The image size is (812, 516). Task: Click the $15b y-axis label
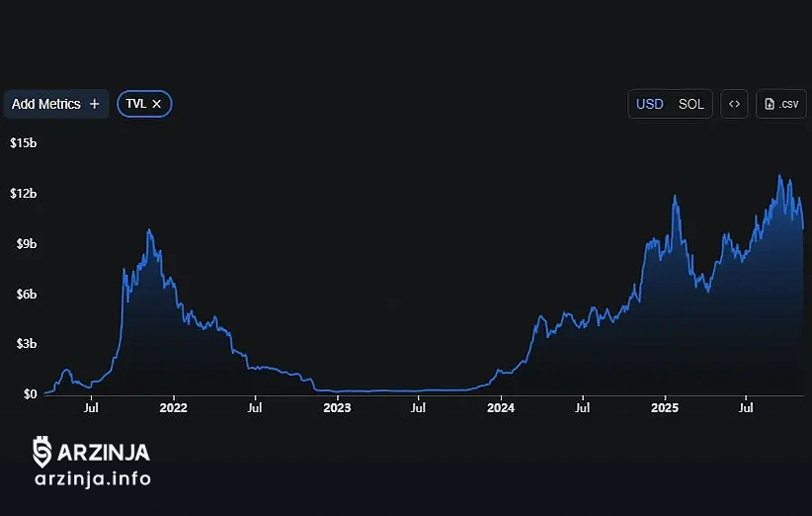tap(23, 142)
